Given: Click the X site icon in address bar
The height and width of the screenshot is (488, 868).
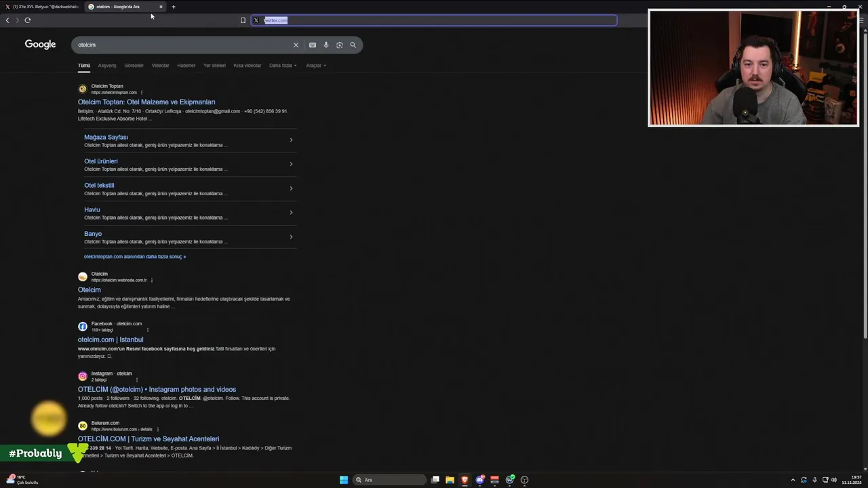Looking at the screenshot, I should click(x=256, y=20).
